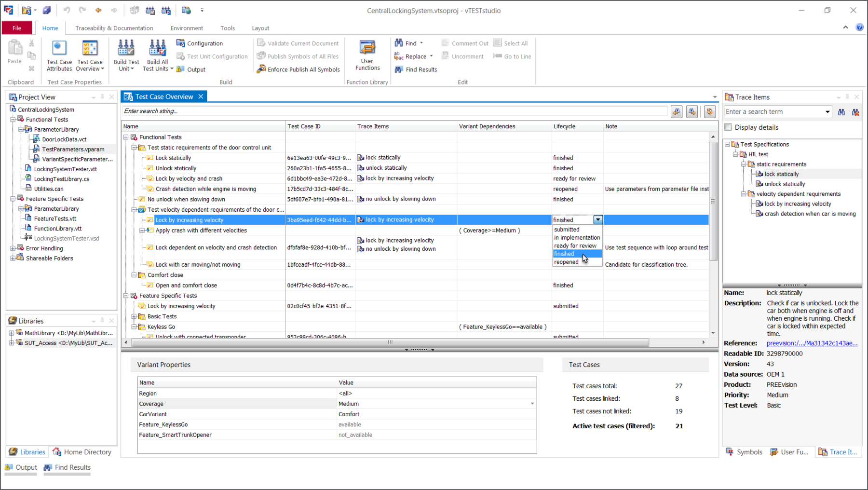Toggle the Display details checkbox
Image resolution: width=868 pixels, height=490 pixels.
pos(728,127)
